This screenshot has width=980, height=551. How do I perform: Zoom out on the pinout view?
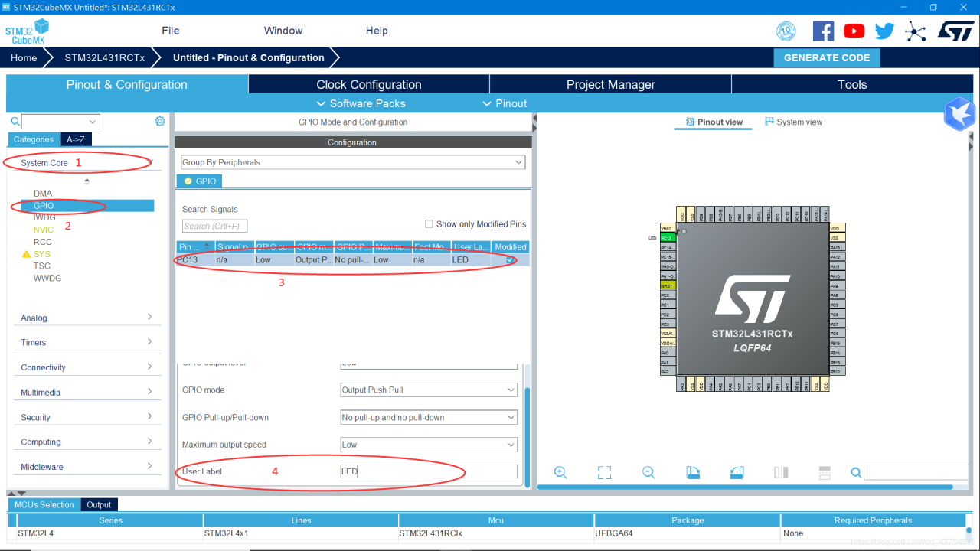[x=648, y=472]
